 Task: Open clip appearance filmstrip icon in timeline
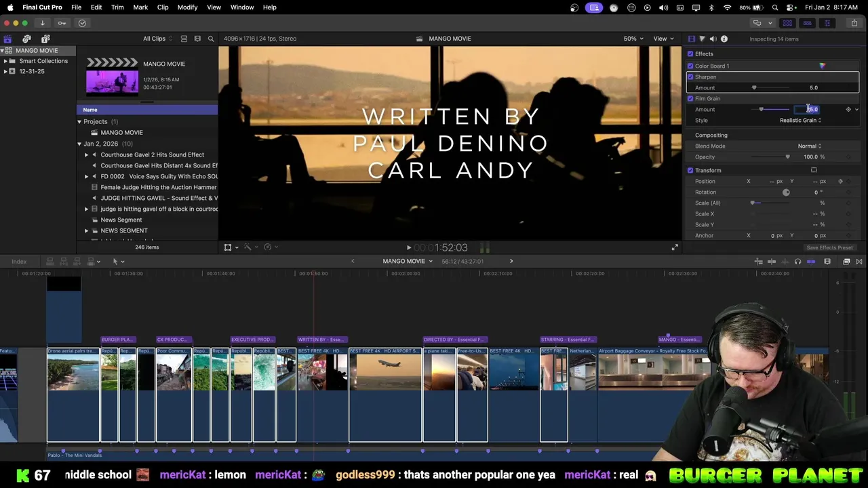pos(827,262)
